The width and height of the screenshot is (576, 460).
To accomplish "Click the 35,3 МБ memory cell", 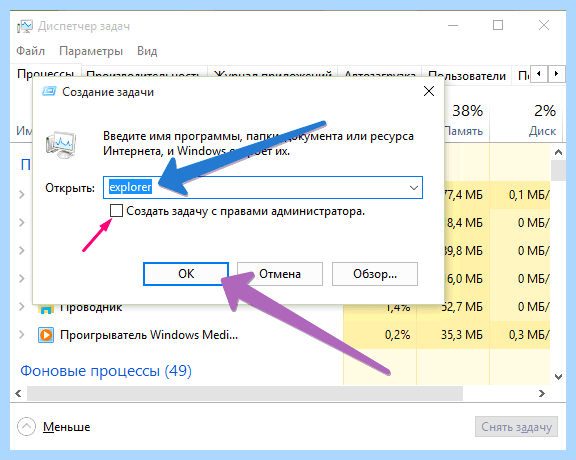I will coord(462,335).
